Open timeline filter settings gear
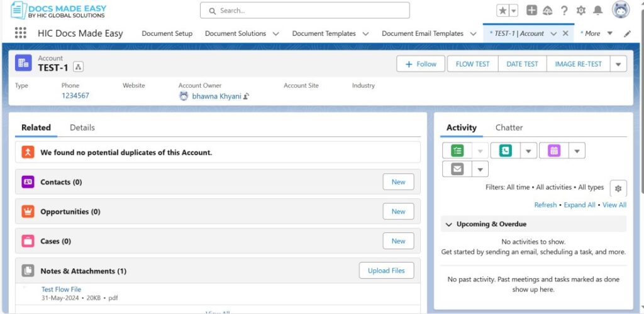 tap(618, 188)
